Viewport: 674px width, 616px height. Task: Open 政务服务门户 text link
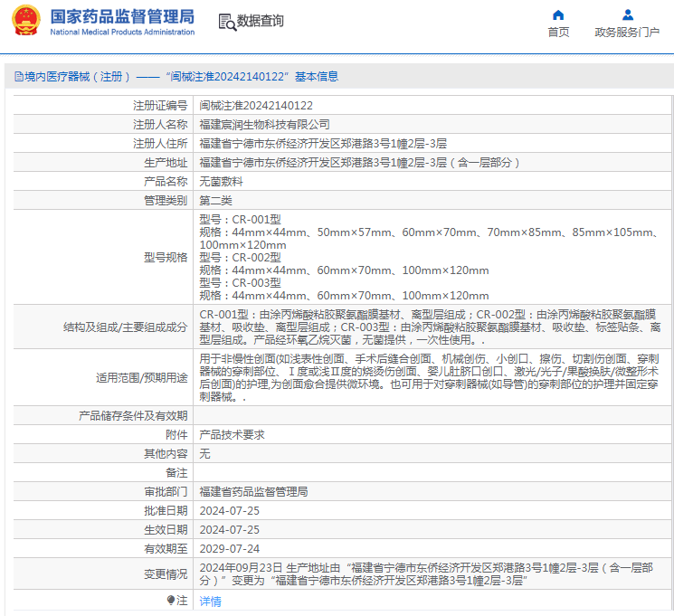(x=627, y=33)
